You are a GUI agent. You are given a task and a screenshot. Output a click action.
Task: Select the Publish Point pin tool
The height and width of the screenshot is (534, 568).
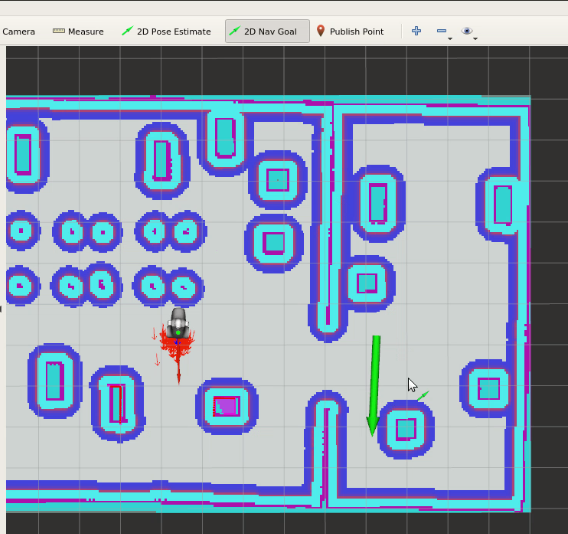coord(350,32)
